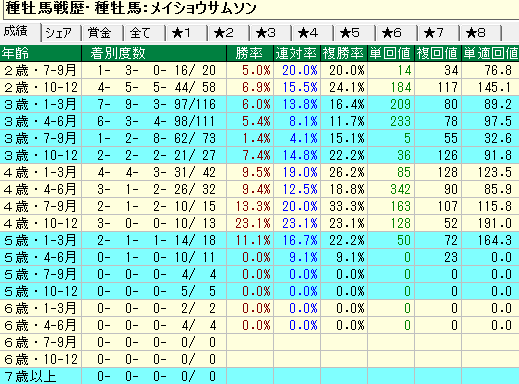
Task: Open the ★4 tab
Action: tap(313, 33)
